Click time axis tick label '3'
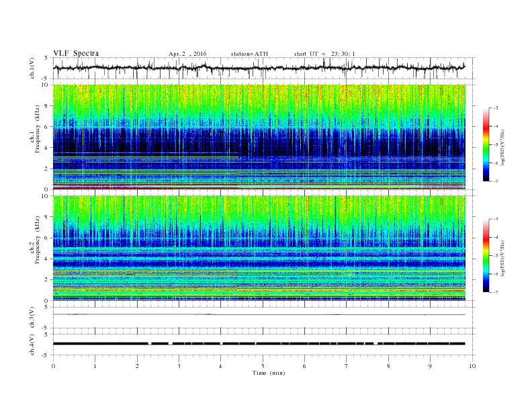Image resolution: width=532 pixels, height=411 pixels. (x=179, y=366)
